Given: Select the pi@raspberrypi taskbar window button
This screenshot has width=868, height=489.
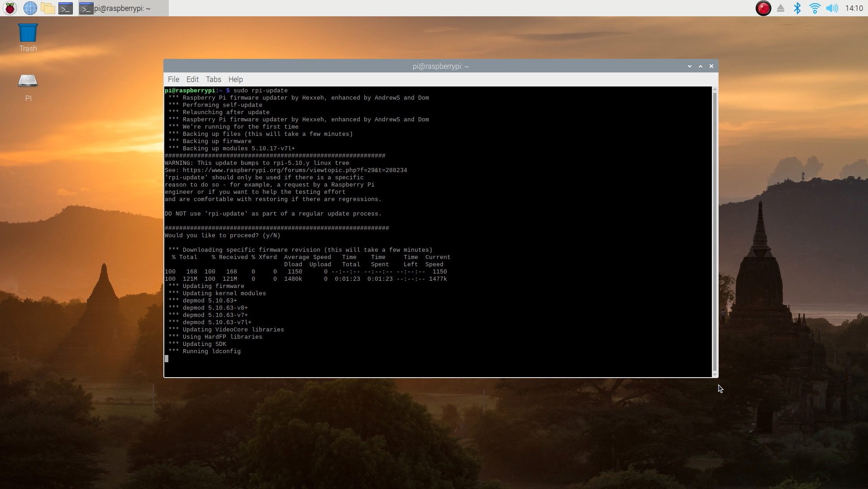Looking at the screenshot, I should (x=123, y=8).
